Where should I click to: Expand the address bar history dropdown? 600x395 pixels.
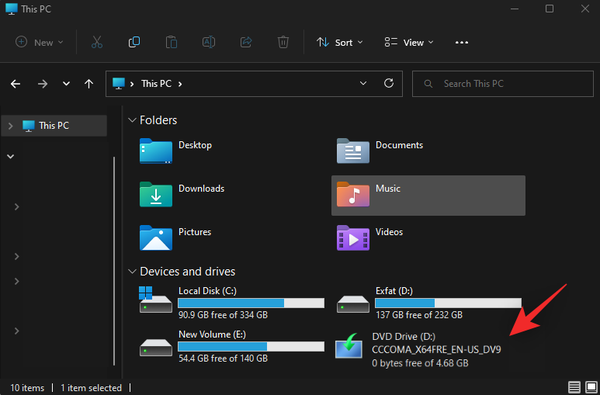click(x=363, y=83)
